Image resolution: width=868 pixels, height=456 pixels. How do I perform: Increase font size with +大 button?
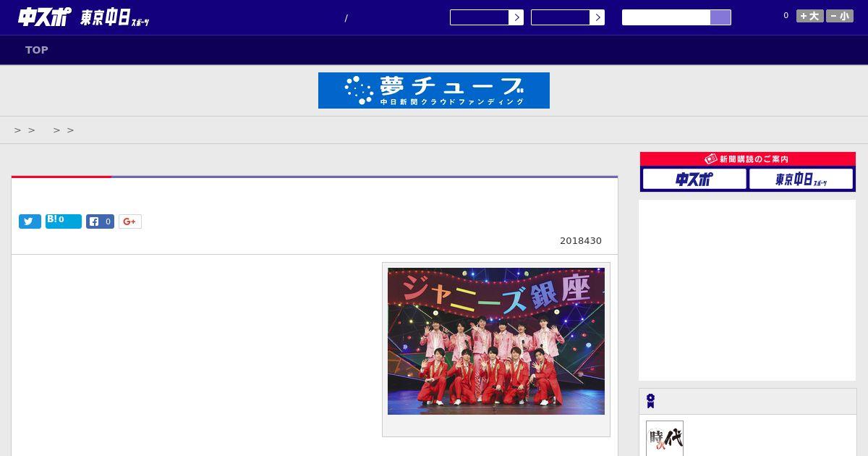pos(810,16)
